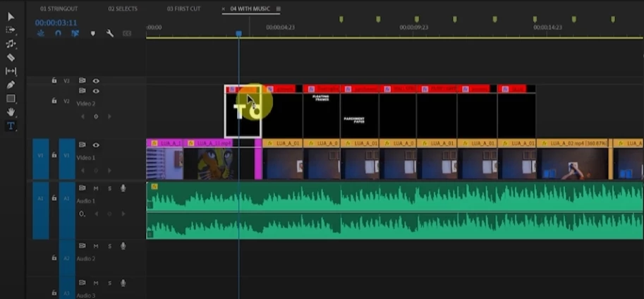
Task: Toggle Linked Selection button
Action: (75, 33)
